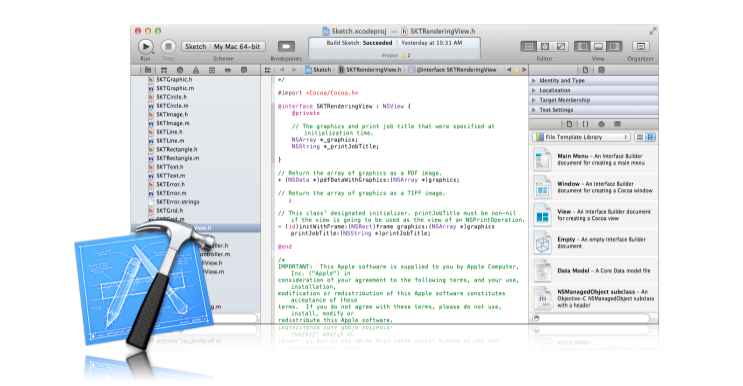Select the Main Menu template
The image size is (743, 386).
(593, 160)
